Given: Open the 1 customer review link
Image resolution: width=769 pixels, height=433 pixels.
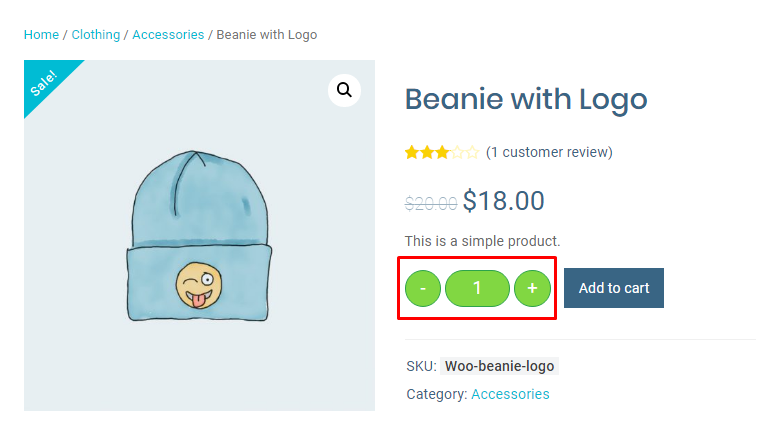Looking at the screenshot, I should pos(549,152).
